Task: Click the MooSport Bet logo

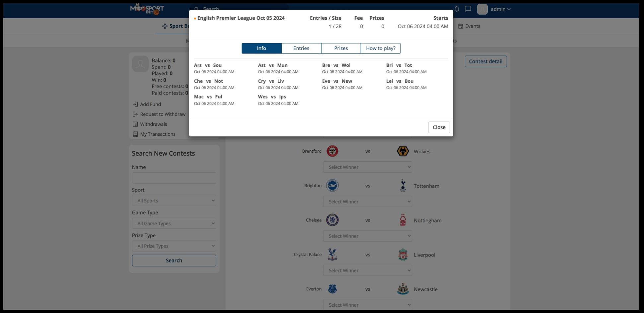Action: [147, 9]
